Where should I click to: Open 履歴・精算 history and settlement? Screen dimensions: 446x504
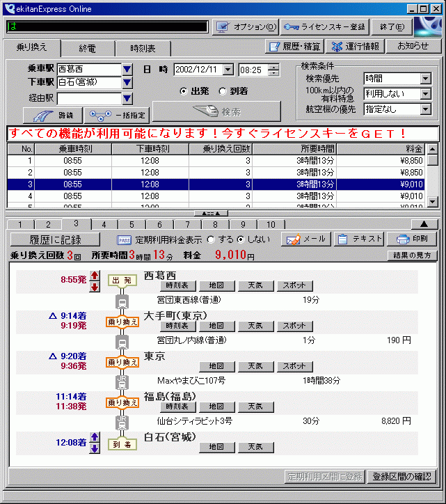click(x=294, y=47)
